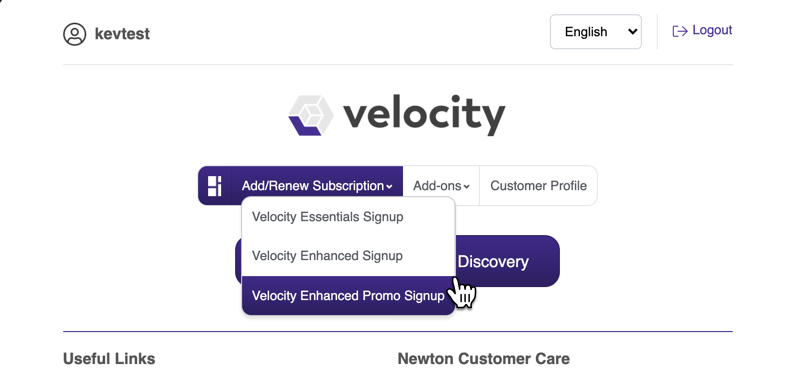Expand the Add/Renew Subscription menu
This screenshot has height=381, width=790.
coord(317,186)
